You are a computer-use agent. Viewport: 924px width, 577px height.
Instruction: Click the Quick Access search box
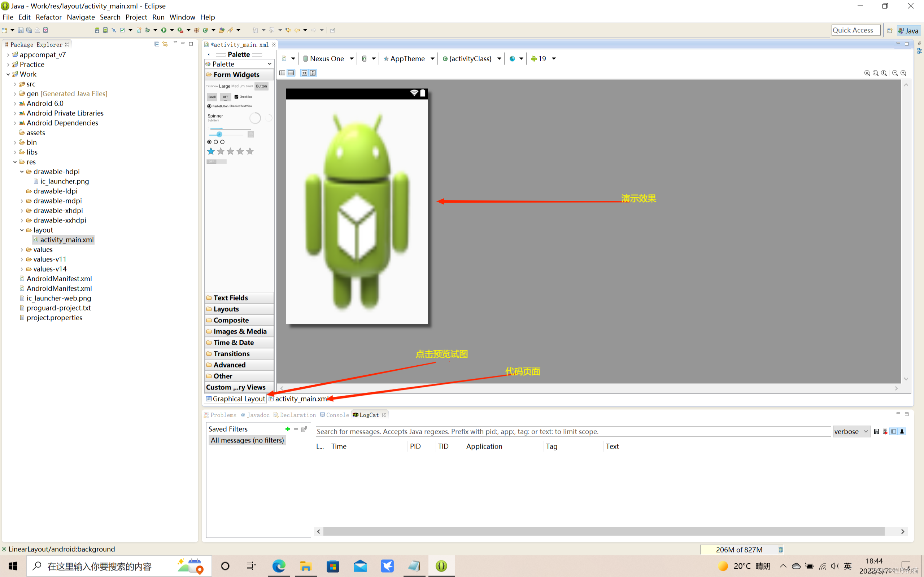(x=855, y=30)
